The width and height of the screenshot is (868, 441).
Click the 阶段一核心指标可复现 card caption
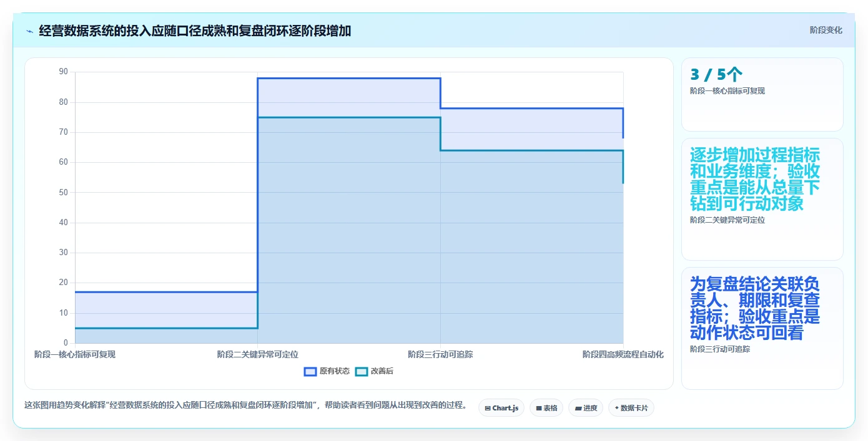tap(727, 91)
